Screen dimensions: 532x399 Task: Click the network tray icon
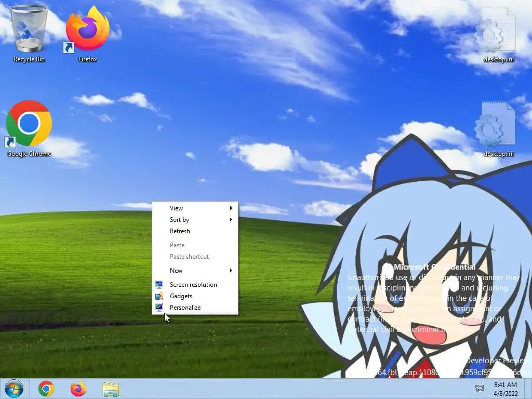(x=480, y=389)
